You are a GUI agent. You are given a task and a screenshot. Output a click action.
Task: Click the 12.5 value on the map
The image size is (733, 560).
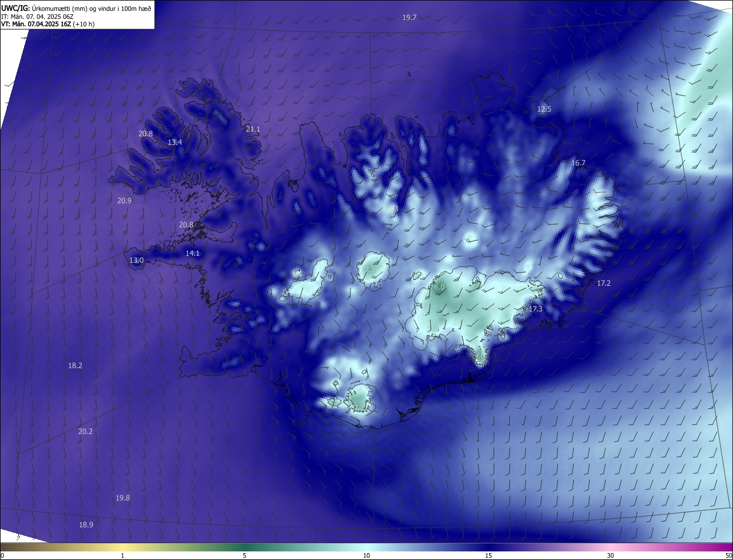544,109
